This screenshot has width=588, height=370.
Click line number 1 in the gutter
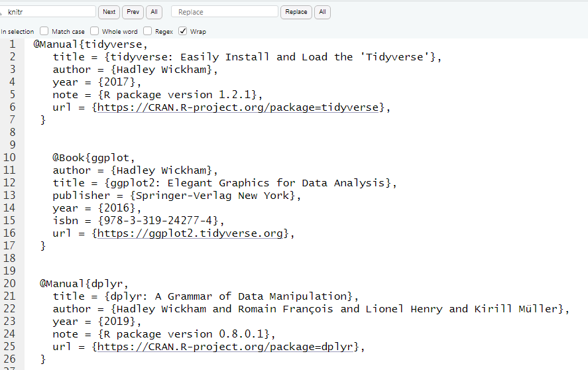13,44
